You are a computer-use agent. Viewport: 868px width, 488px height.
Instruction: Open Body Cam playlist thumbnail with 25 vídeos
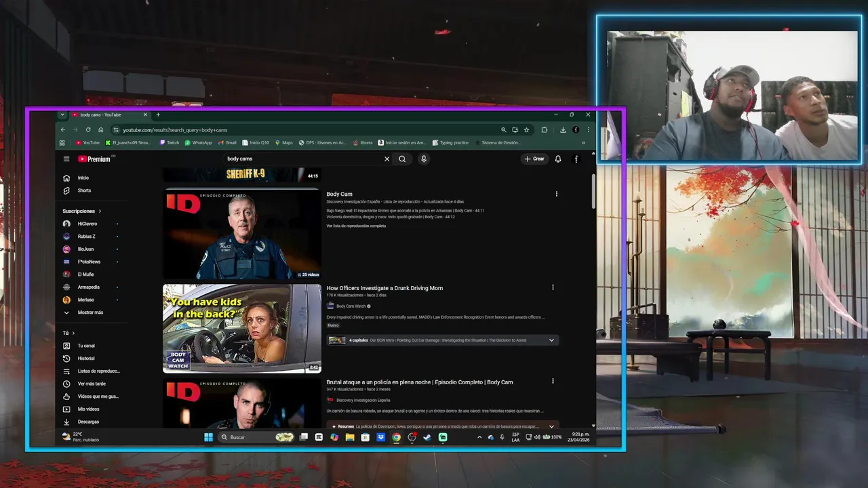click(242, 235)
